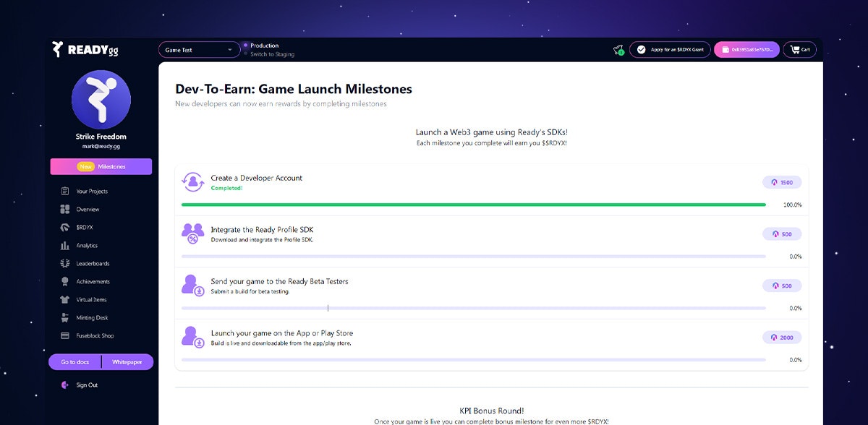The height and width of the screenshot is (425, 868).
Task: Click the 100% developer account progress bar
Action: (474, 205)
